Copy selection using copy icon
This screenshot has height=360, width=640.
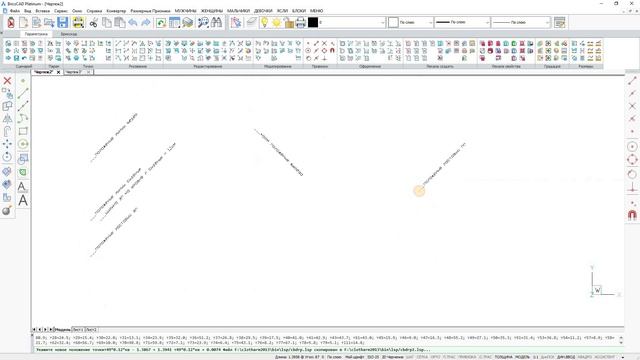(107, 22)
